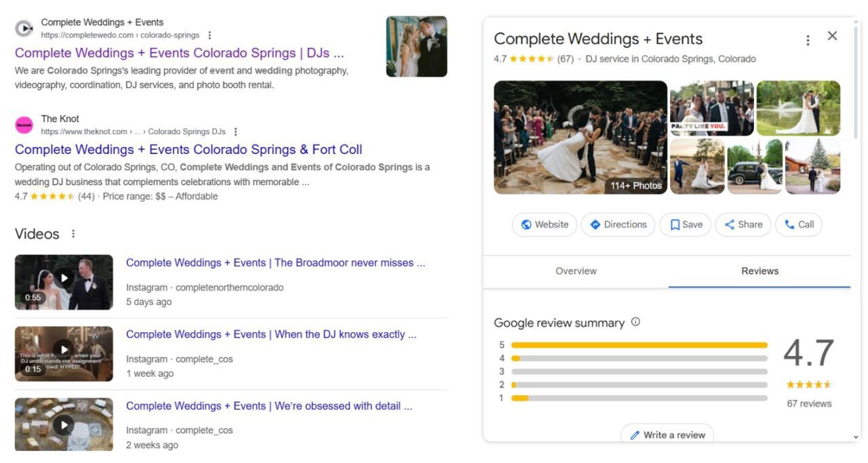Open Complete Weddings + Events Colorado Springs DJs link
Screen dimensions: 868x463
point(179,53)
